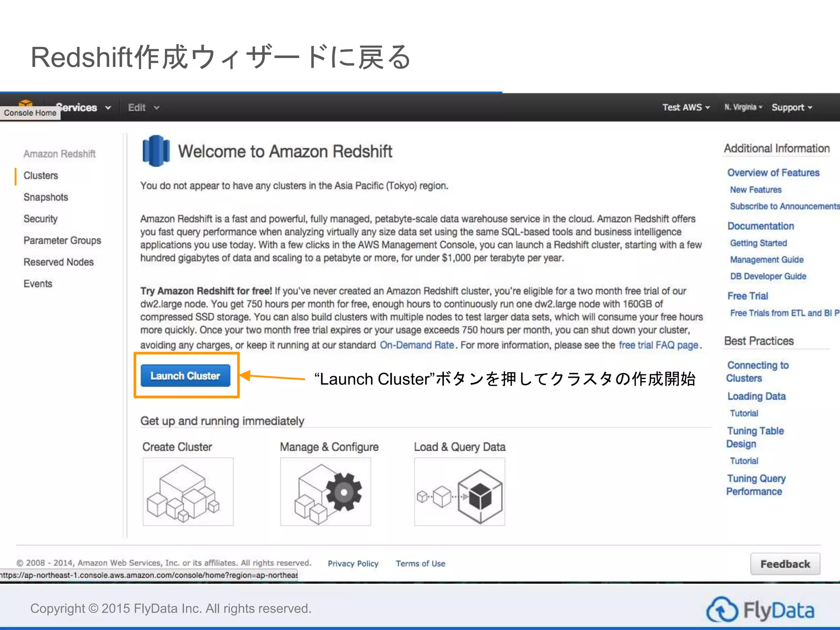Screen dimensions: 840x630
Task: Open Tuning Query Performance link
Action: (756, 485)
